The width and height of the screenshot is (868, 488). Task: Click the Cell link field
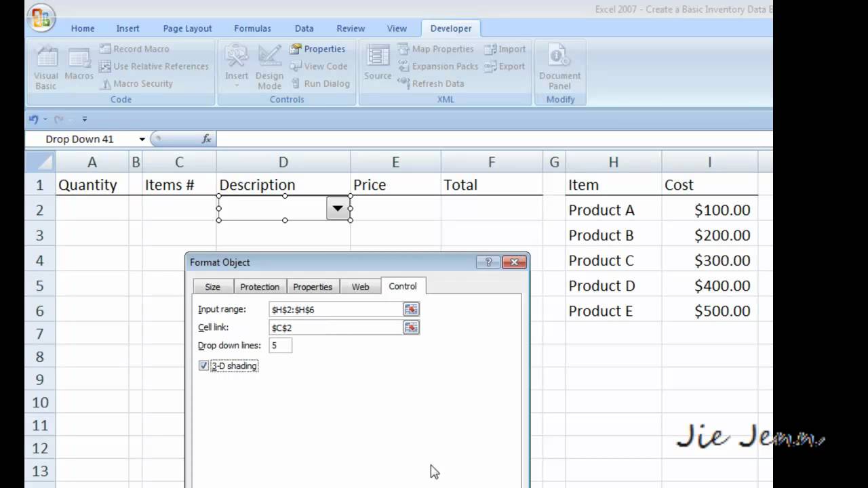336,327
